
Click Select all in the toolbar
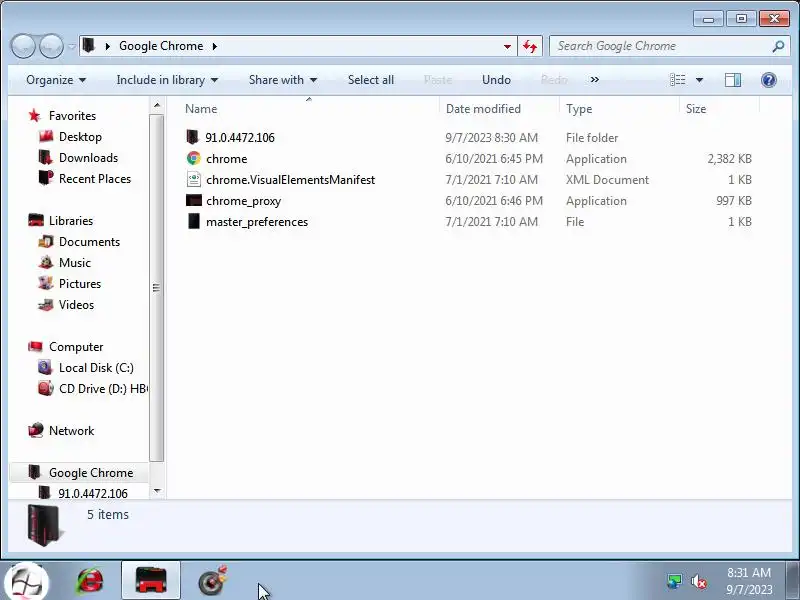[x=371, y=80]
